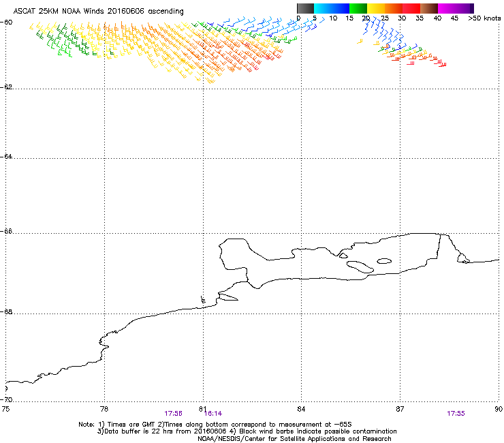Screen dimensions: 504x443
Task: Click the '30' label on the wind scale
Action: 402,18
